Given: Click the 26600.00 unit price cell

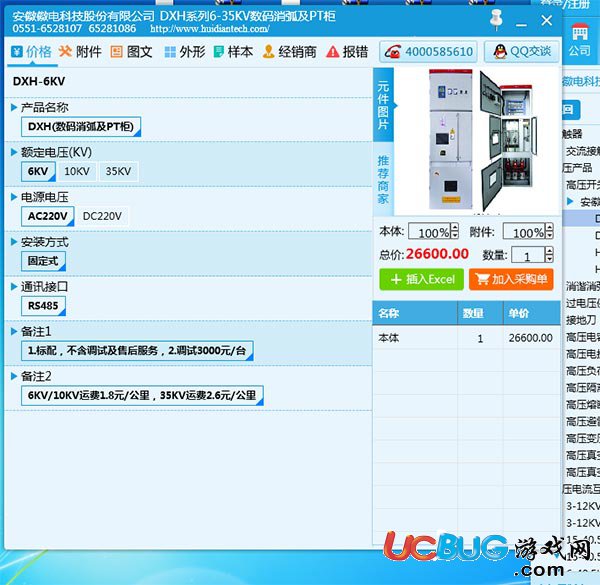Looking at the screenshot, I should [x=530, y=338].
